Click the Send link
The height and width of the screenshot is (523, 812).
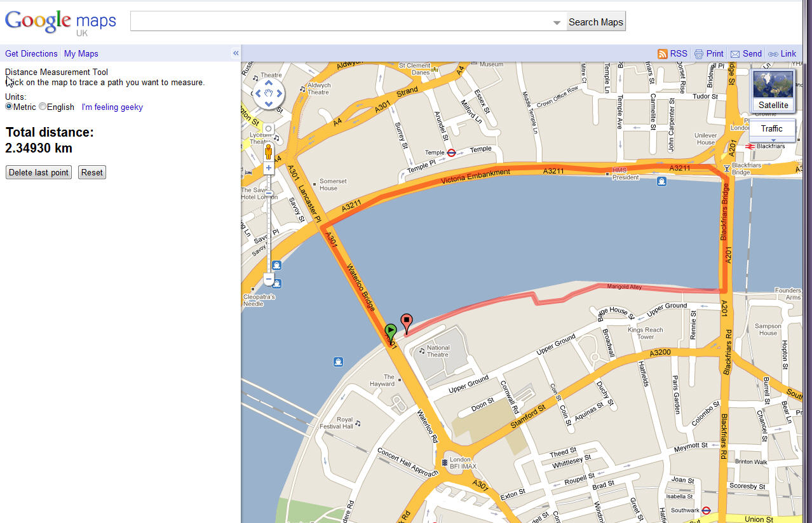(752, 54)
